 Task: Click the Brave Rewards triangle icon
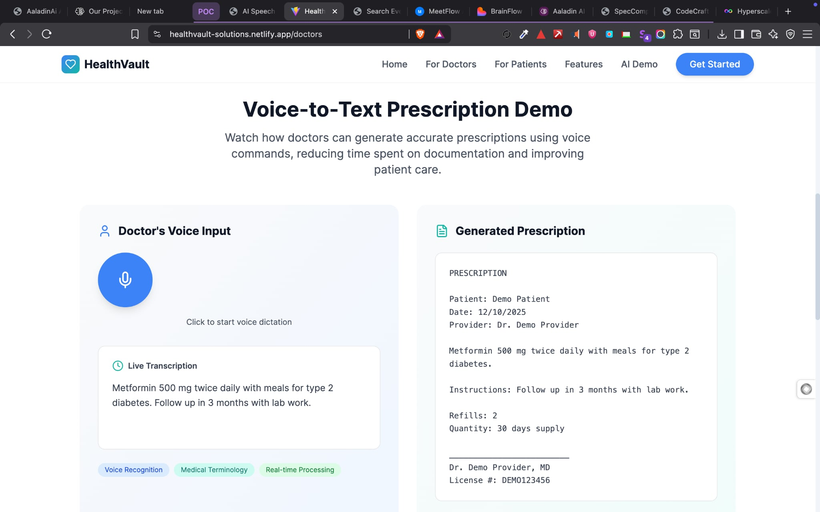[x=439, y=34]
